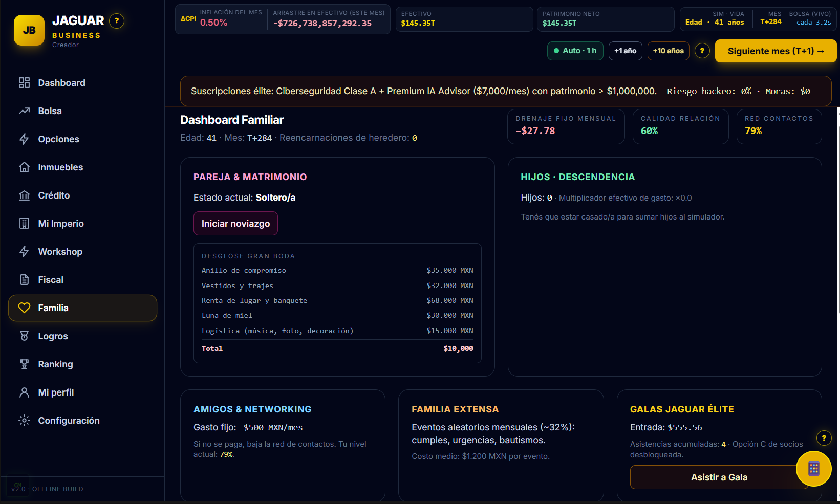Click the Calidad Relación 60% card
This screenshot has width=840, height=504.
[680, 126]
